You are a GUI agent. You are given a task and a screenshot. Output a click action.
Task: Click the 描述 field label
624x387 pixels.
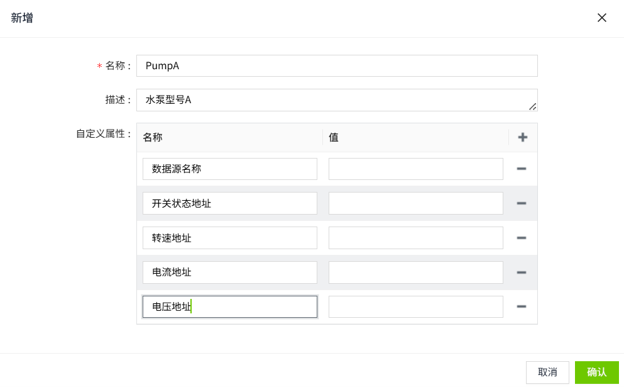118,100
